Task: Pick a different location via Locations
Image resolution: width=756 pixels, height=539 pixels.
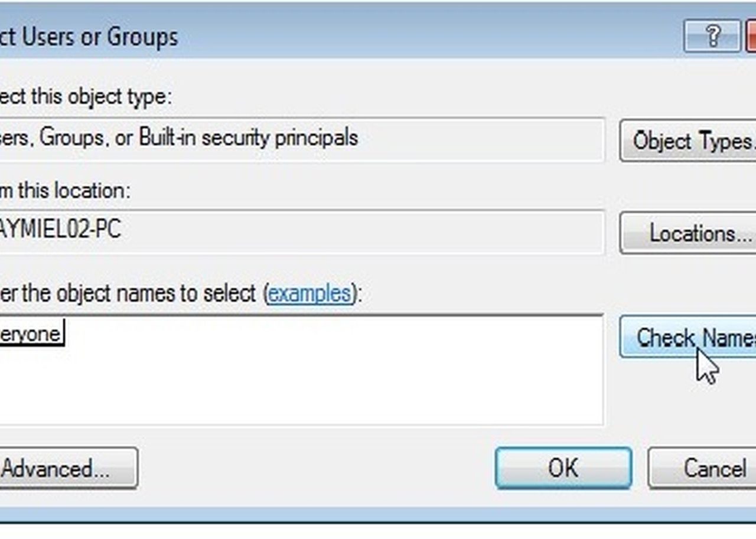Action: point(688,233)
